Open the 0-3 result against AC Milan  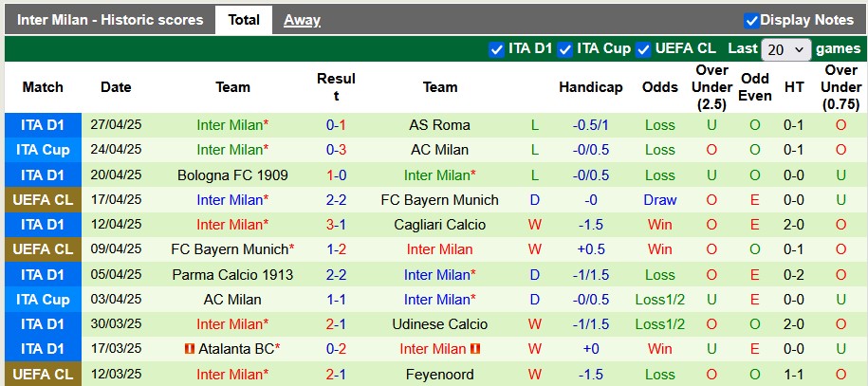click(x=336, y=150)
